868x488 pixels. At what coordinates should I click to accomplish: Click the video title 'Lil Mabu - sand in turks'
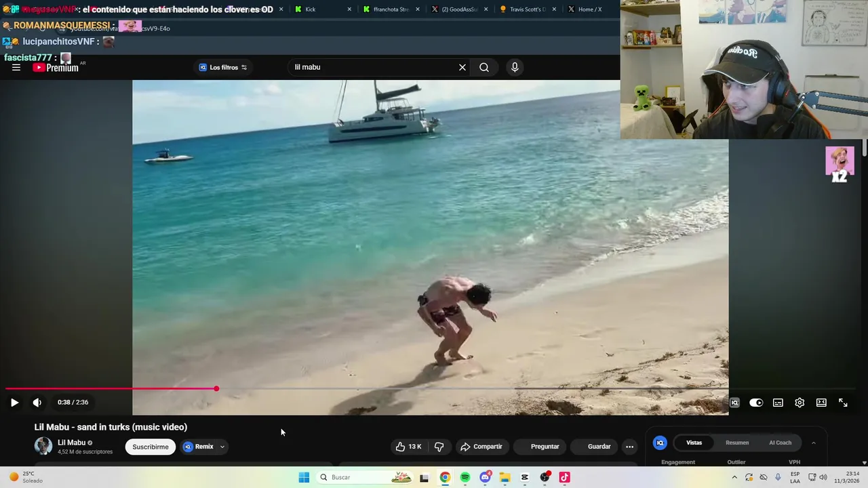(x=111, y=427)
